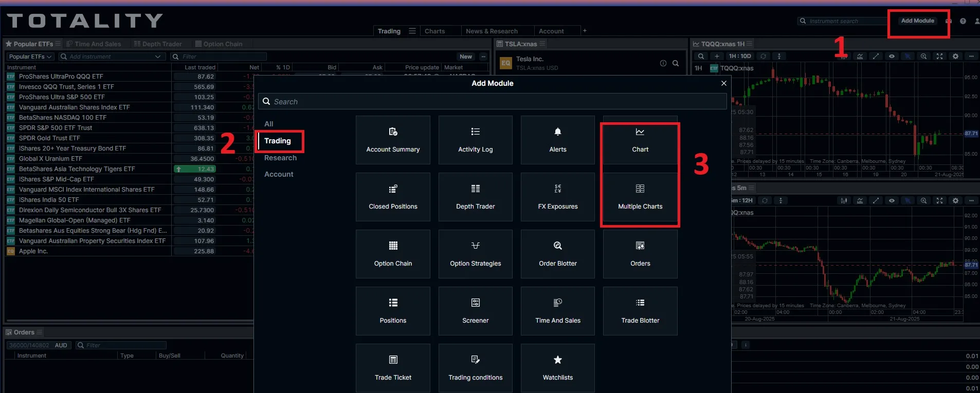The image size is (980, 393).
Task: Select ProShares UltraPro QQQ ETF row
Action: (x=129, y=77)
